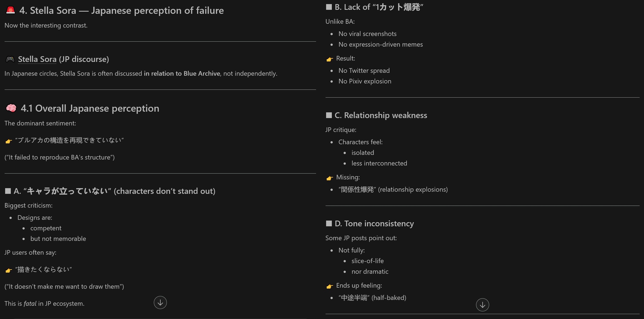Click square marker before B. Lack of heading

(x=329, y=7)
